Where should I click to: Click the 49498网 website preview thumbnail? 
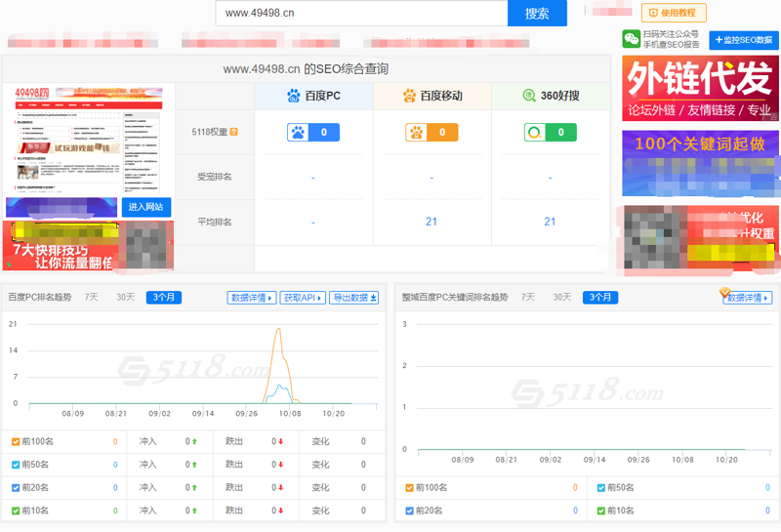click(89, 141)
